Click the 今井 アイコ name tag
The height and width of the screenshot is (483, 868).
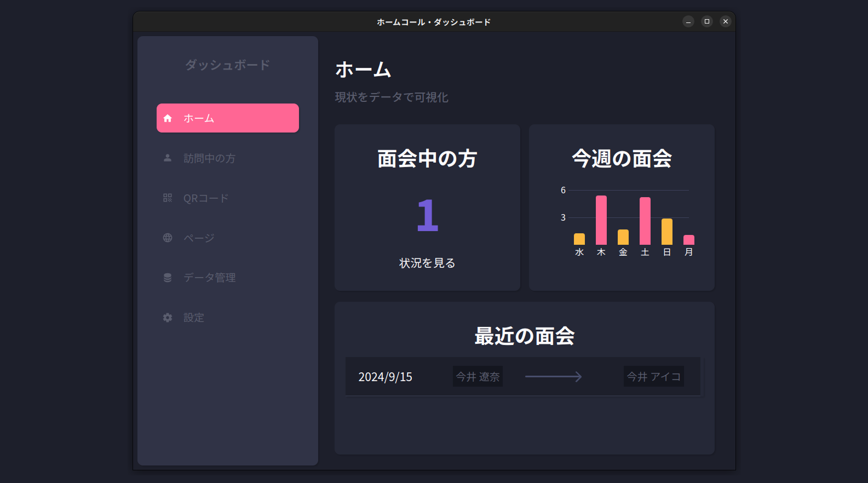pos(653,377)
